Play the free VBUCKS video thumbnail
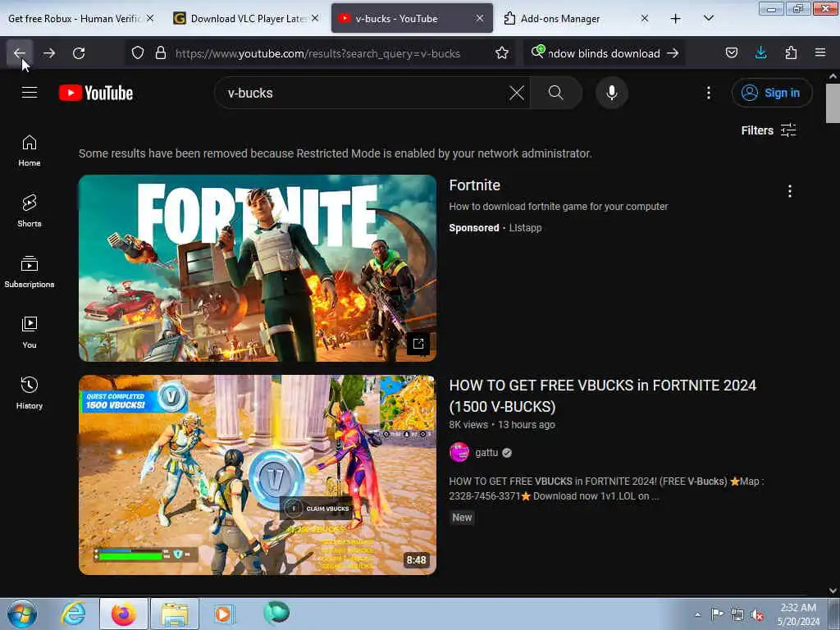This screenshot has width=840, height=630. (257, 475)
